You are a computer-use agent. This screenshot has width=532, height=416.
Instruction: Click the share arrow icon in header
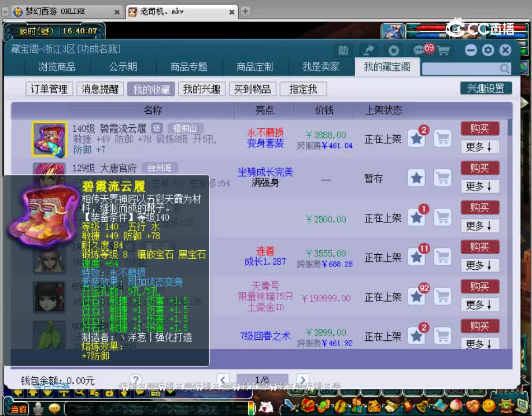(x=368, y=50)
